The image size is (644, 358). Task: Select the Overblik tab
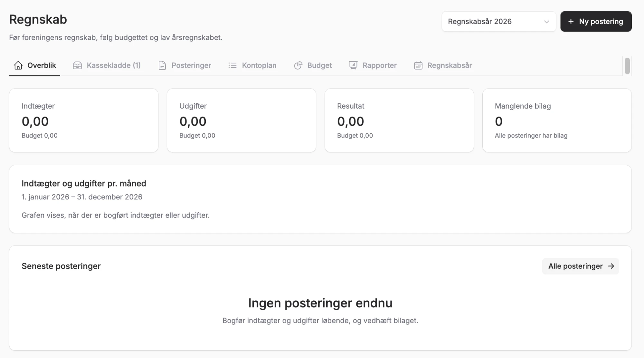(x=35, y=65)
